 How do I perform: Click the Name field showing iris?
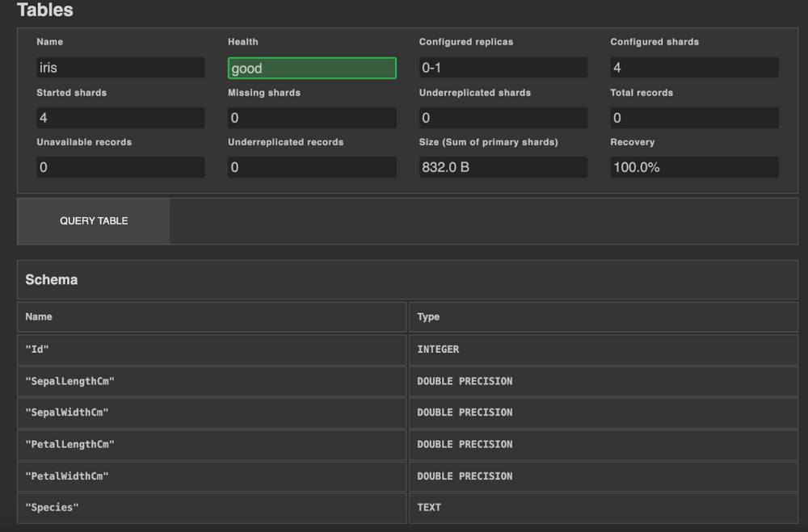tap(120, 68)
